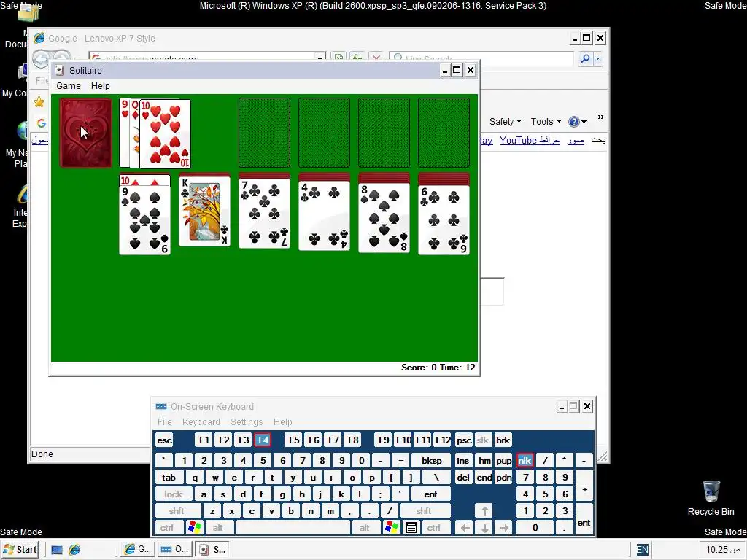Select the 7 of clubs card

coord(264,214)
